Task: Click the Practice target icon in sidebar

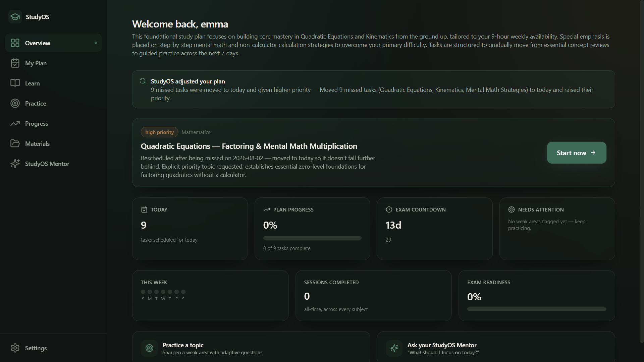Action: pyautogui.click(x=15, y=103)
